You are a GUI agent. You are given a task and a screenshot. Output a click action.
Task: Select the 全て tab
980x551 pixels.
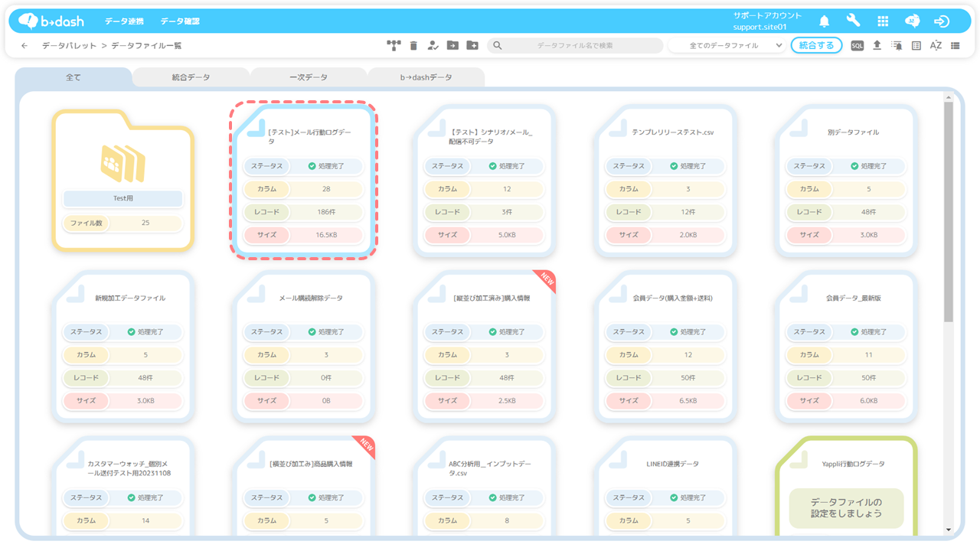tap(73, 77)
